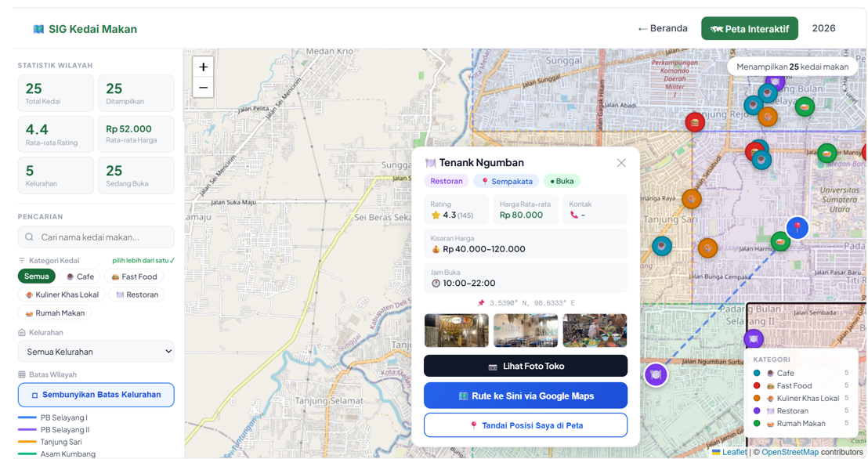The height and width of the screenshot is (459, 868).
Task: Click the Buka status badge
Action: (562, 181)
